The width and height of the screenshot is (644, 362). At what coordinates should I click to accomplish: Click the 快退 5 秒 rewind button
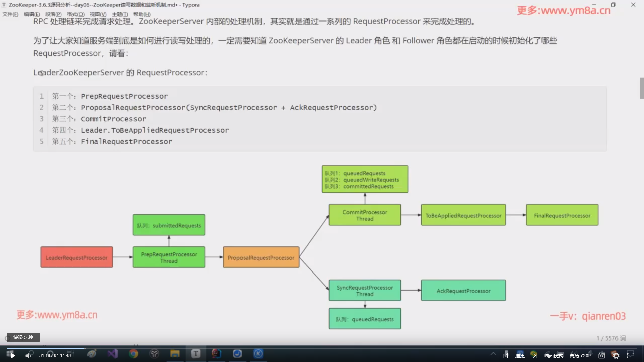click(23, 337)
